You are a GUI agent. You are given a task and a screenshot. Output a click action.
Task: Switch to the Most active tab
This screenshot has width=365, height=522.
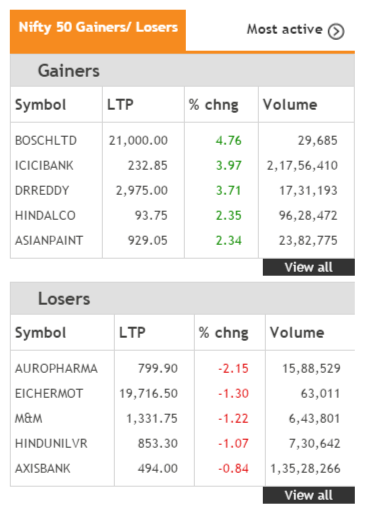pyautogui.click(x=295, y=30)
